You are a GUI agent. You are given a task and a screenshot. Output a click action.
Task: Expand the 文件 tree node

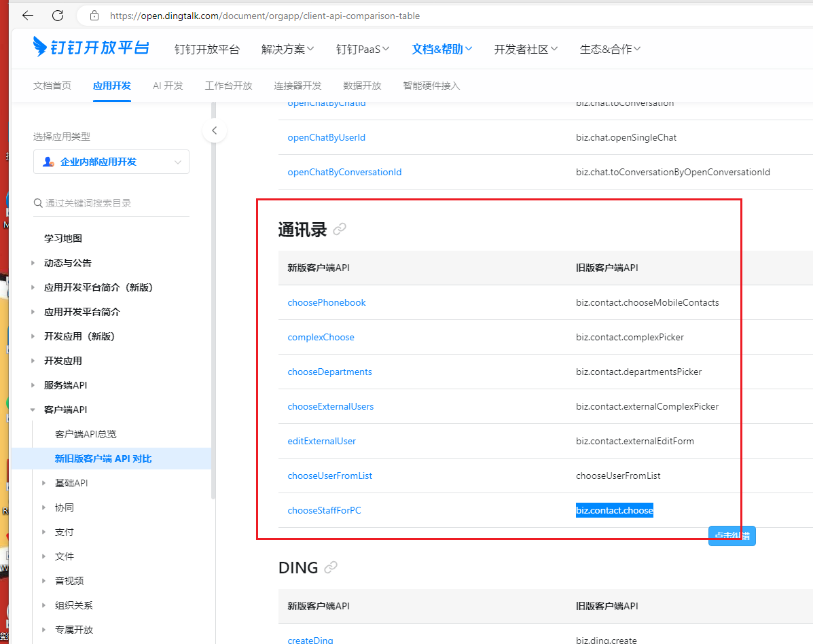tap(43, 556)
